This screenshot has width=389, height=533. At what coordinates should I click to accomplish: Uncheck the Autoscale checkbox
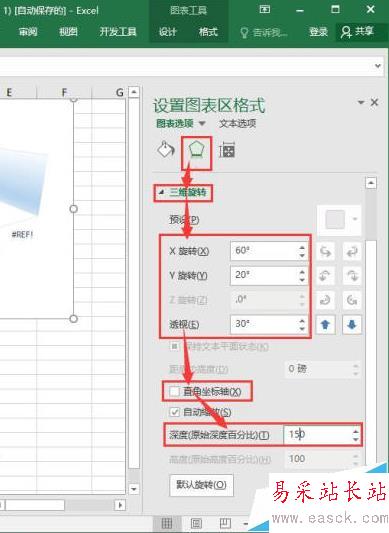point(174,412)
